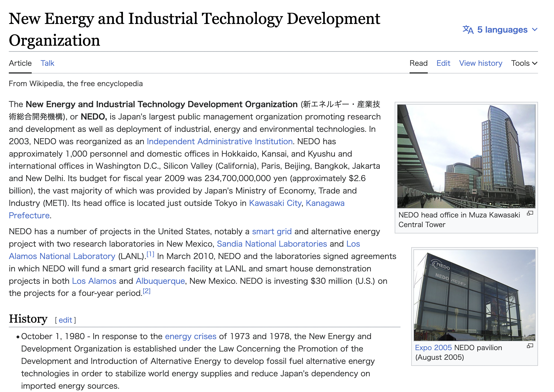Open the Talk tab
The image size is (554, 392).
tap(47, 63)
